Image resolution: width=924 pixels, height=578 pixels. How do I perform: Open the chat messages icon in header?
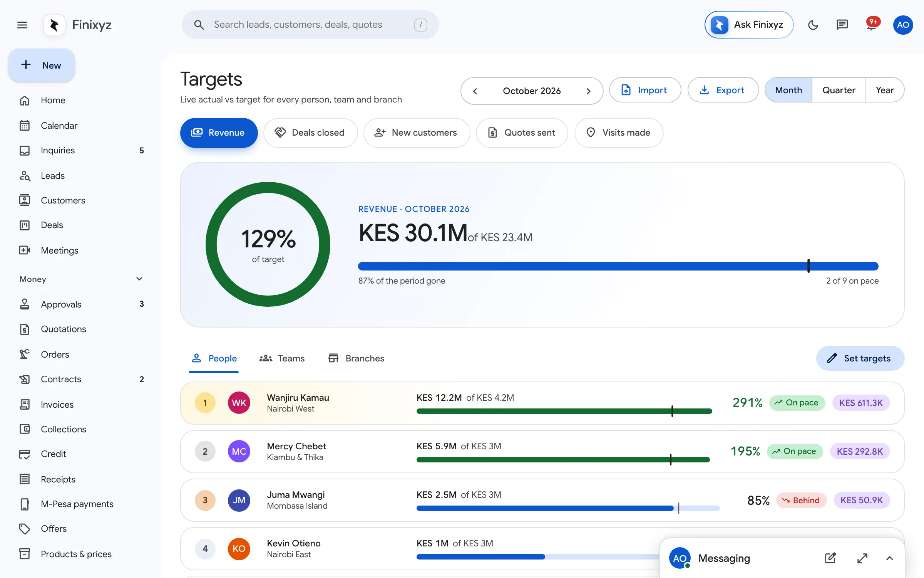point(842,25)
